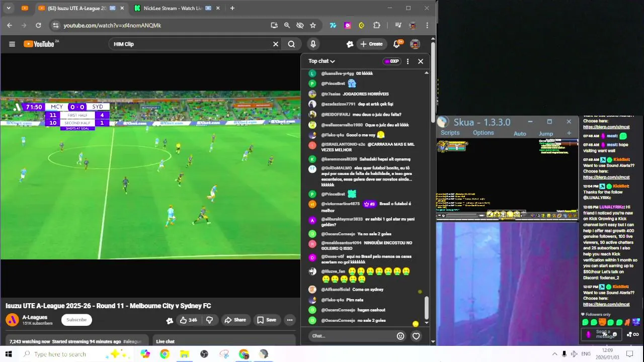Viewport: 644px width, 362px height.
Task: Like the video with thumbs up
Action: coord(188,320)
